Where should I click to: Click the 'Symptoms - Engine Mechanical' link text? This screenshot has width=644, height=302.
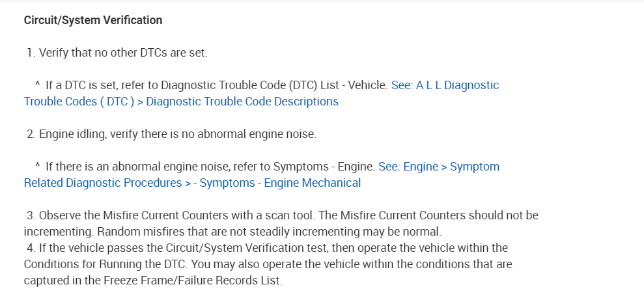pos(280,183)
